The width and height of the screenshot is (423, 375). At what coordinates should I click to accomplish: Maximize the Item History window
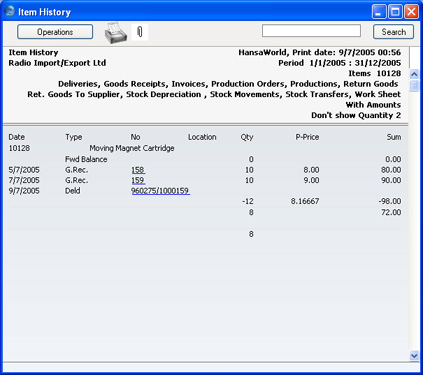coord(395,12)
